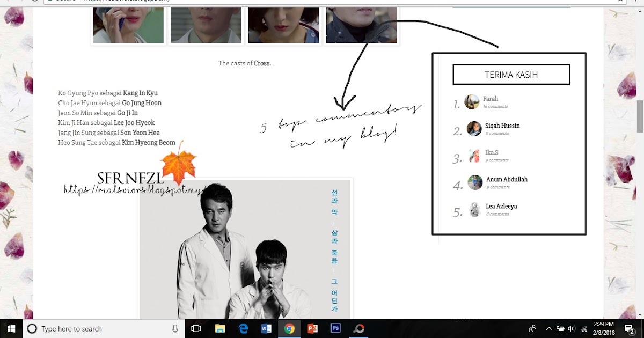The width and height of the screenshot is (644, 338).
Task: Click the second cast photo thumbnail
Action: click(x=206, y=25)
